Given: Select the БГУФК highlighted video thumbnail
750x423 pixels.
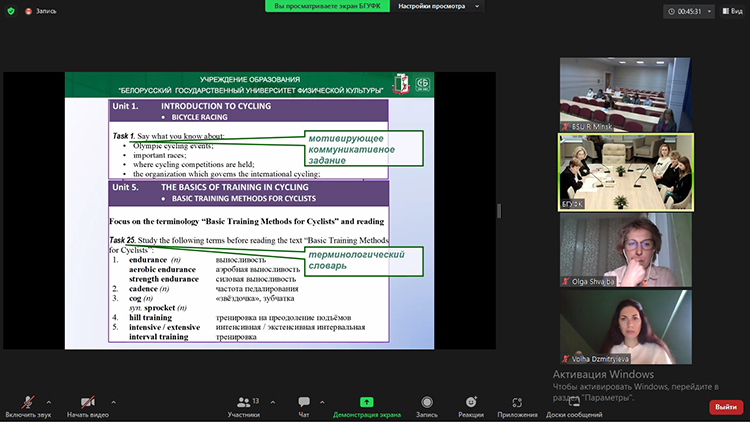Looking at the screenshot, I should coord(626,172).
